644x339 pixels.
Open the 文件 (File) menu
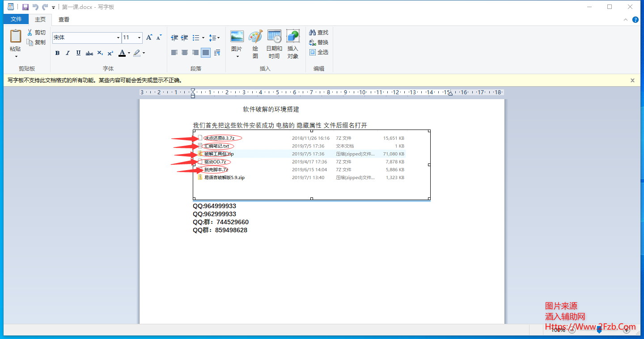pos(16,19)
